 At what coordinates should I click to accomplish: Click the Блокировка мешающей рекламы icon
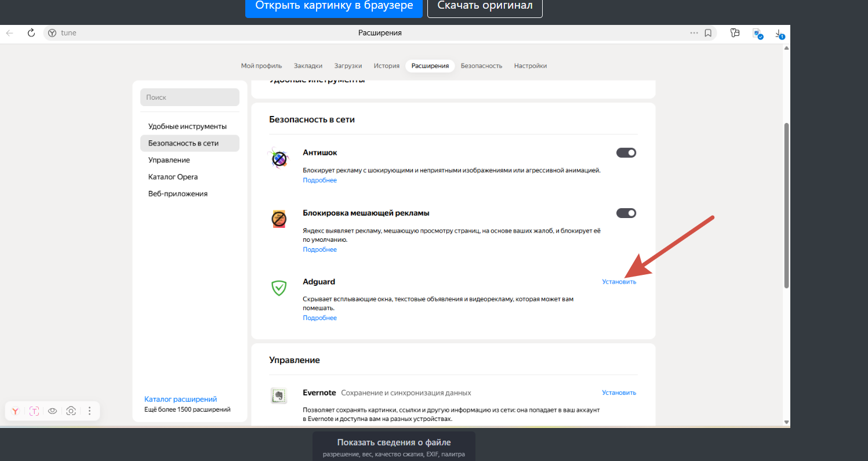point(279,219)
